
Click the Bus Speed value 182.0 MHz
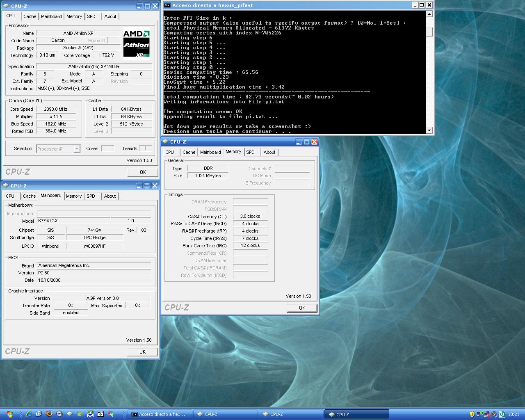[x=56, y=124]
